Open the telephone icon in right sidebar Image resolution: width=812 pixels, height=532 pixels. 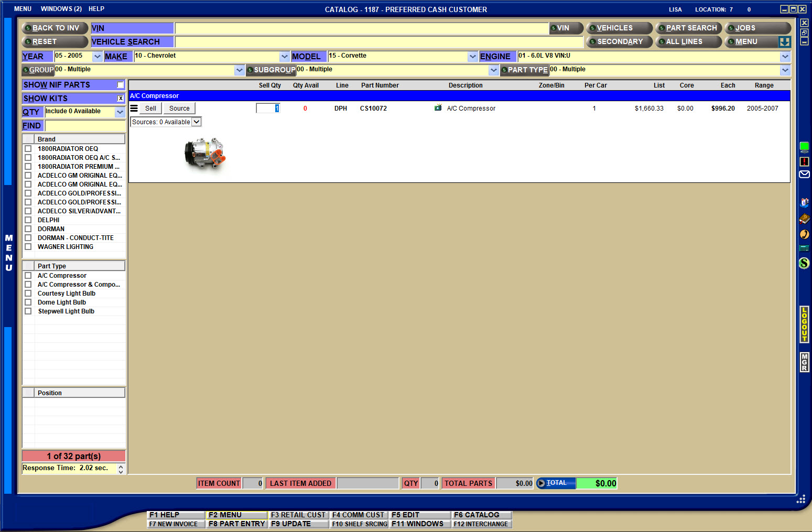click(804, 234)
